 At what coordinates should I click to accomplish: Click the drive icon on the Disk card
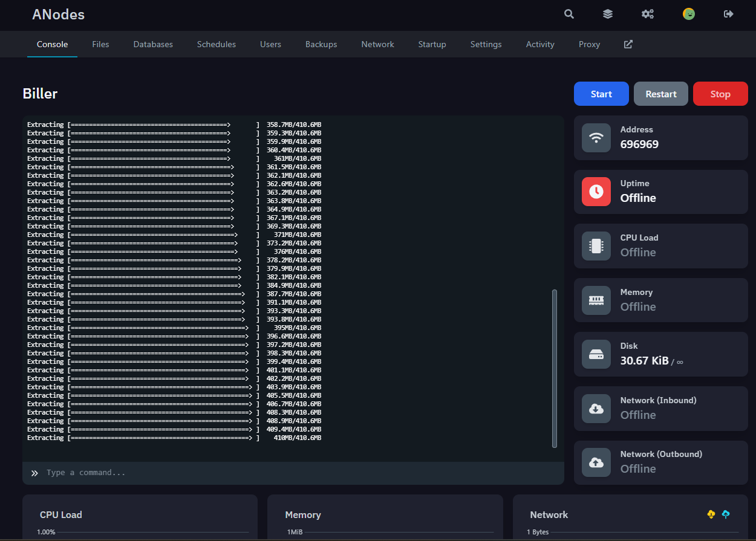pos(596,354)
